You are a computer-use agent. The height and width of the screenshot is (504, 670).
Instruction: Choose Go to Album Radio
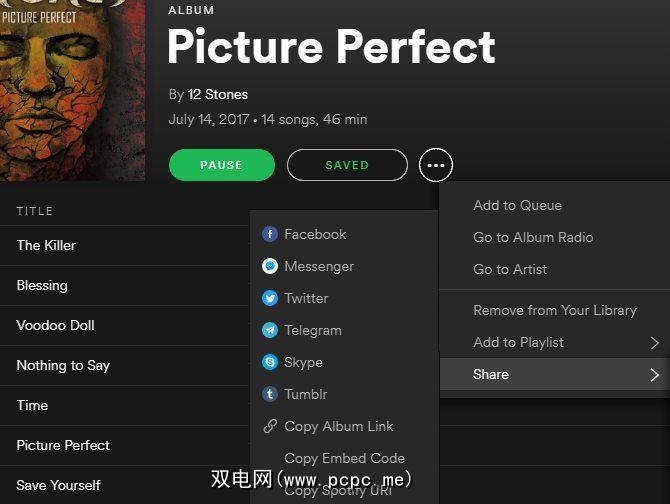(x=533, y=237)
